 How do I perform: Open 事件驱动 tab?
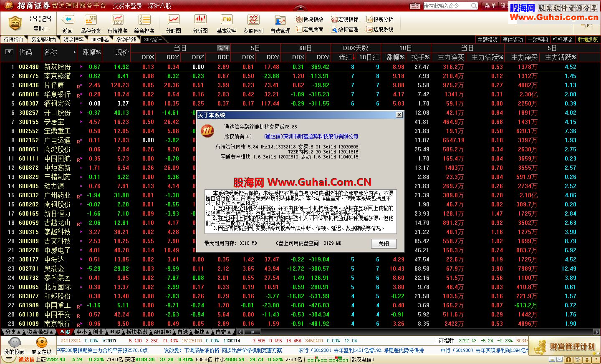[x=513, y=40]
